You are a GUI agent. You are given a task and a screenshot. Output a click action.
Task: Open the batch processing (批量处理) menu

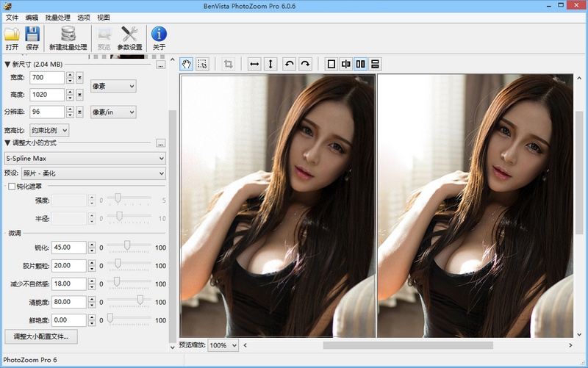click(x=57, y=16)
